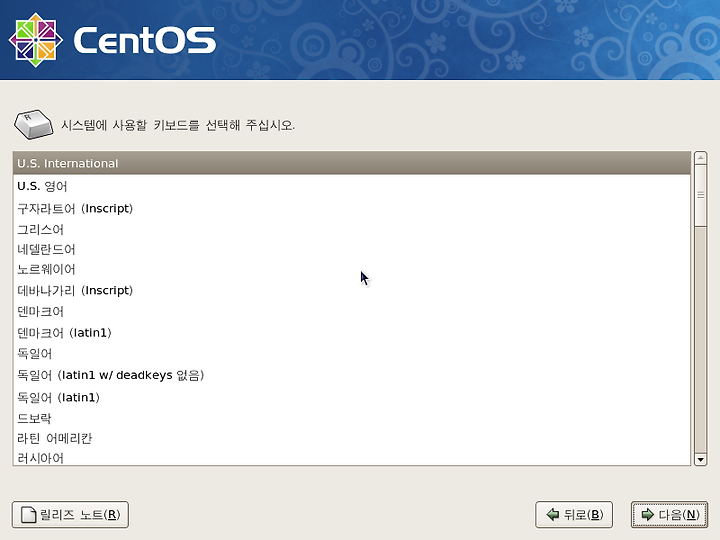This screenshot has height=540, width=720.
Task: Select 독일어 (latin1 w/ deadkeys 없음)
Action: (352, 375)
